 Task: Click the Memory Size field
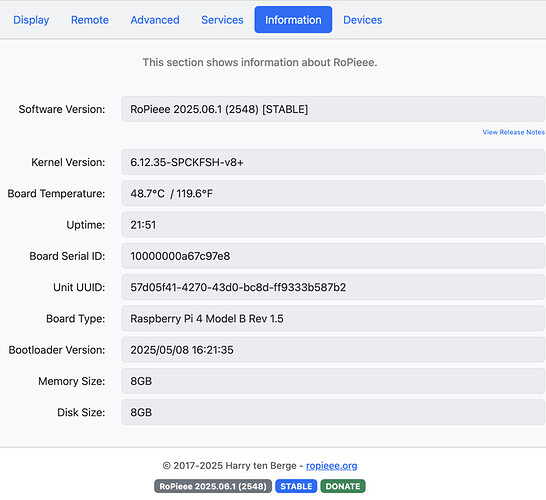[333, 381]
